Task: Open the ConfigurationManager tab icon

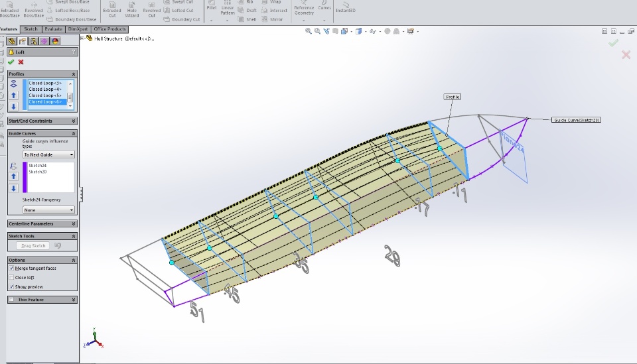Action: (x=33, y=41)
